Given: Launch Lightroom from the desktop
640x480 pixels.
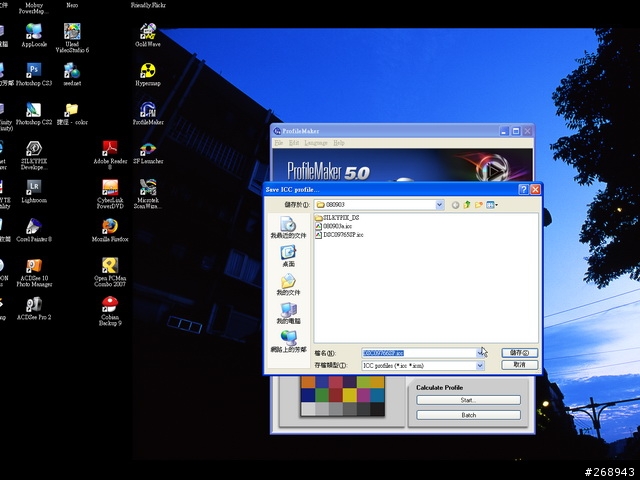Looking at the screenshot, I should click(34, 191).
